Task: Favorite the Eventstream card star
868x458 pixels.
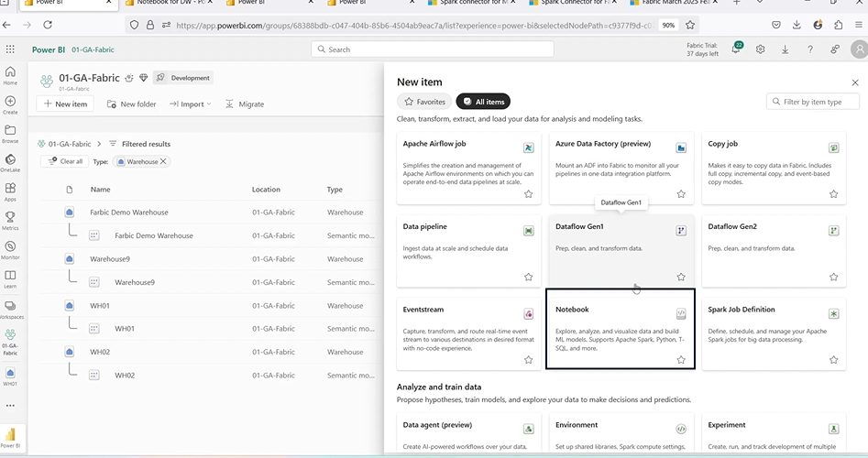Action: 528,360
